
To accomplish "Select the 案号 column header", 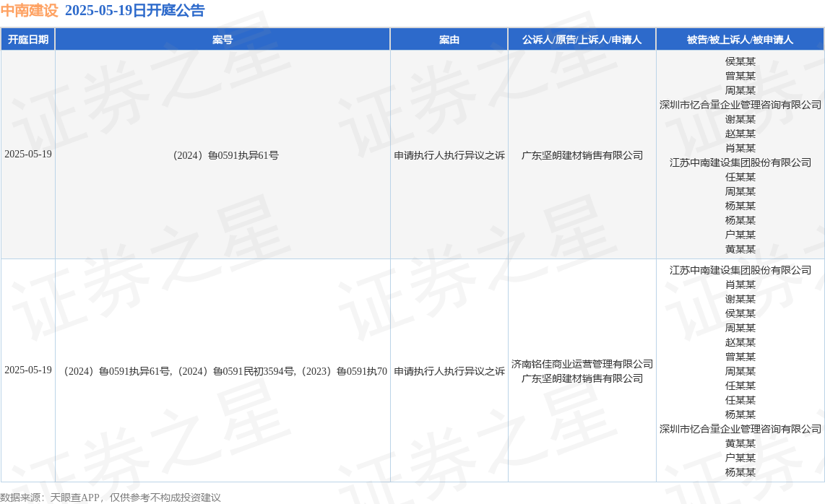I will tap(223, 40).
